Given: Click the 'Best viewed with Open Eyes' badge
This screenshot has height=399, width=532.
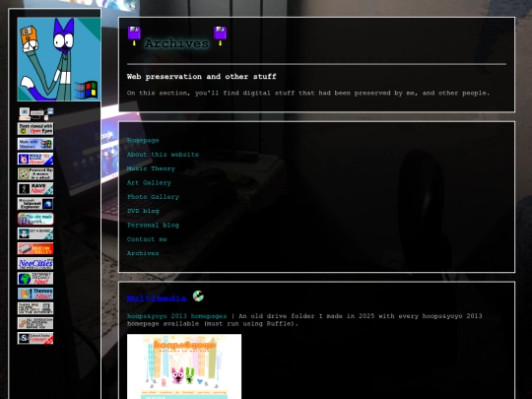Looking at the screenshot, I should [35, 129].
